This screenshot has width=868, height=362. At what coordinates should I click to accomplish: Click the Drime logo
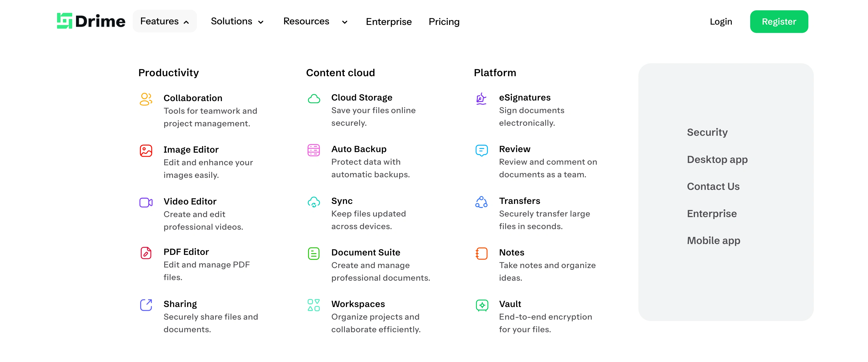(91, 21)
